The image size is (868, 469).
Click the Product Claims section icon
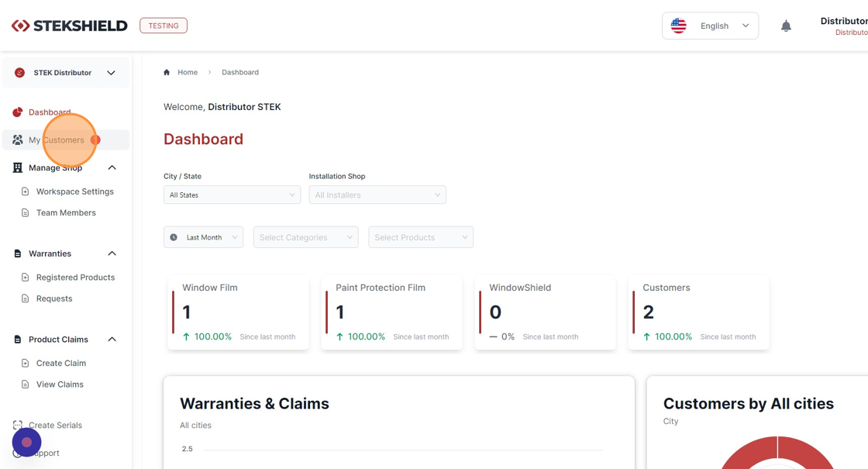[18, 340]
